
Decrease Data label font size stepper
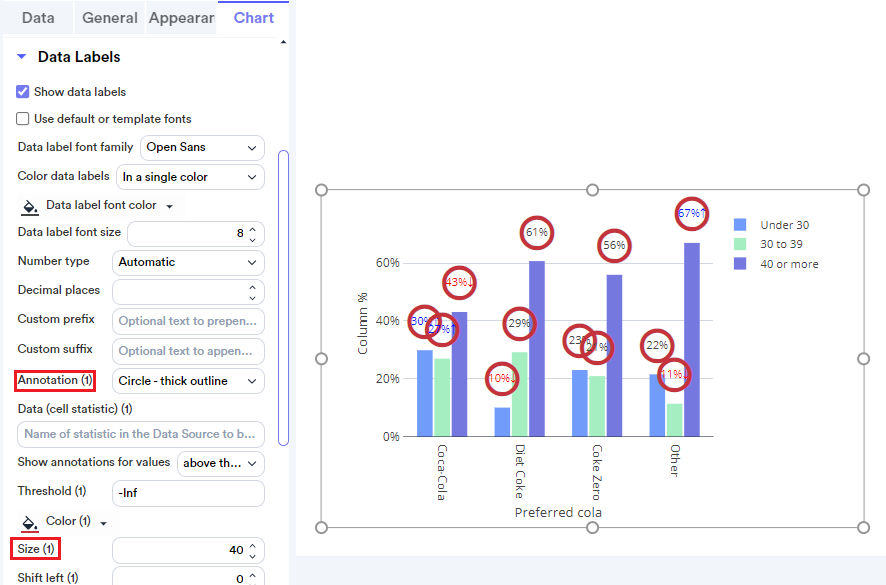click(253, 239)
